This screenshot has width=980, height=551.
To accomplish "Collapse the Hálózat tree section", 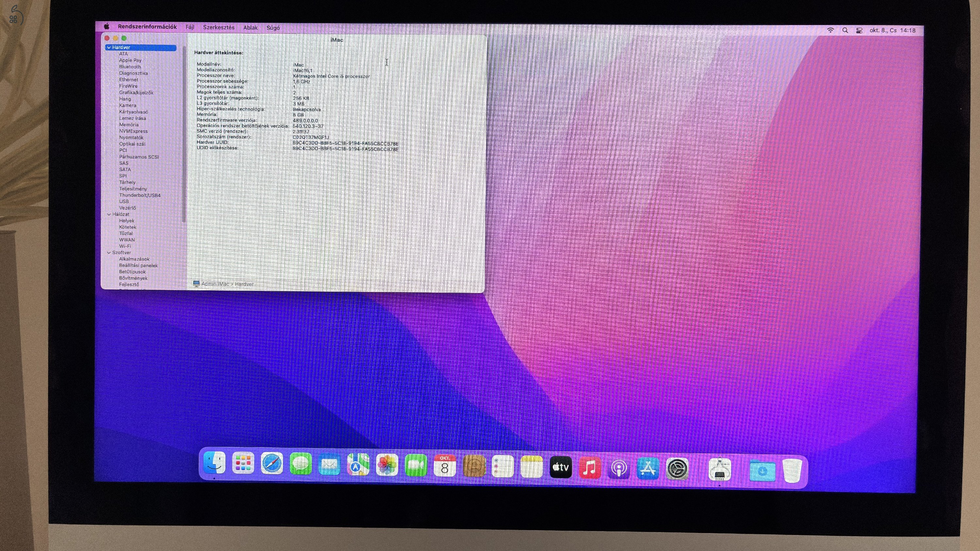I will 109,215.
